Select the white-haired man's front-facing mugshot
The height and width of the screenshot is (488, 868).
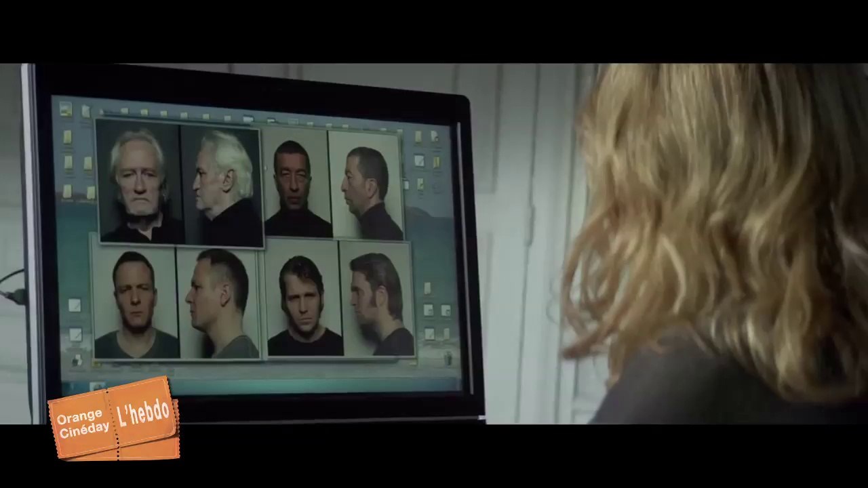(139, 182)
